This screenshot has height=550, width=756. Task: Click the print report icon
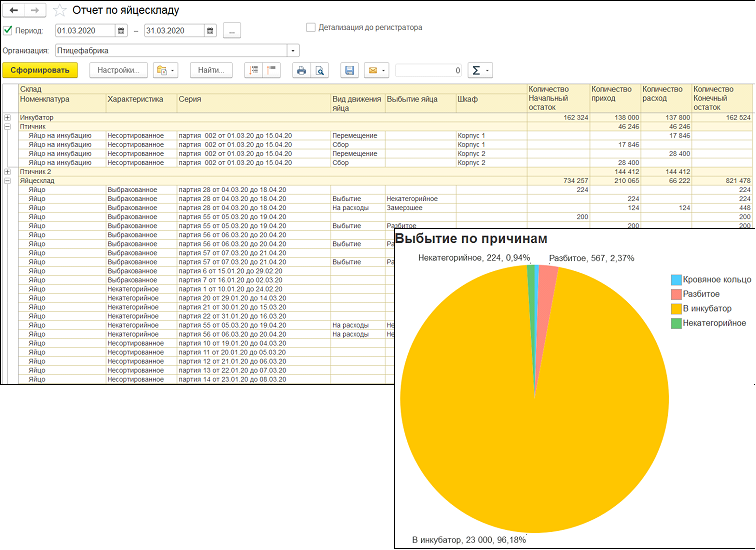tap(300, 71)
